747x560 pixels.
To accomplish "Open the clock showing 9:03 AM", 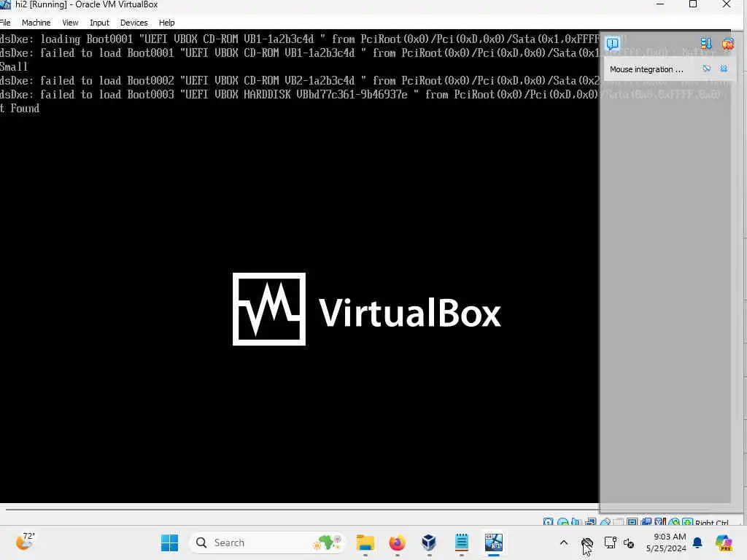I will pos(666,542).
